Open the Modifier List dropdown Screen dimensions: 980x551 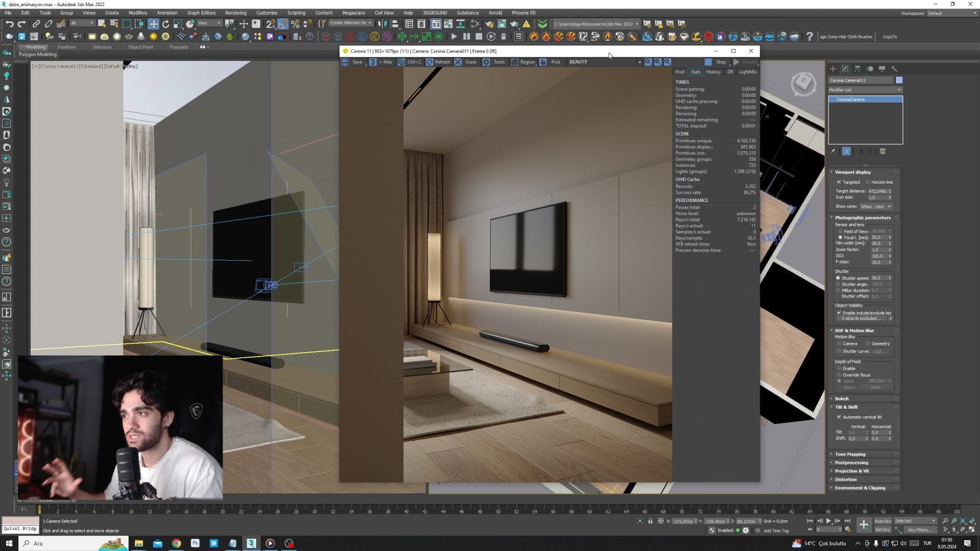tap(865, 90)
